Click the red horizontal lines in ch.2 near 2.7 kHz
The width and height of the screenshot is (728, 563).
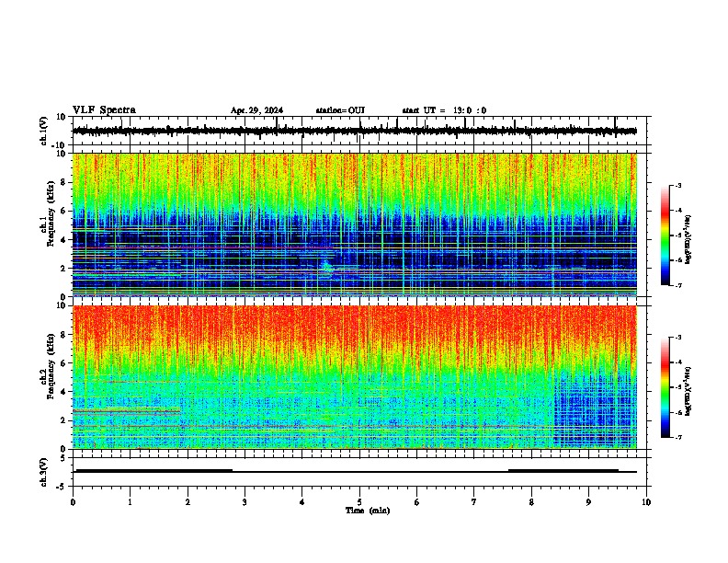126,410
